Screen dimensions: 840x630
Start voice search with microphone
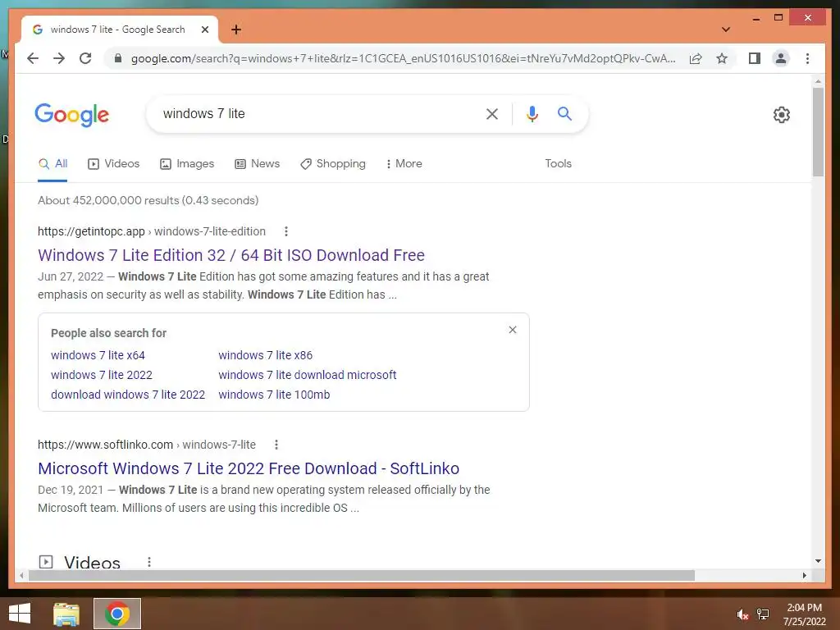[532, 113]
